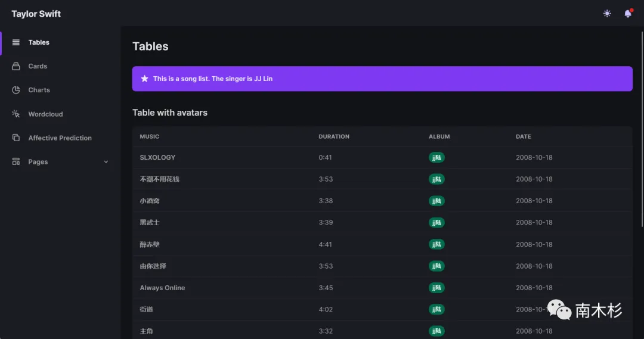This screenshot has width=644, height=339.
Task: Open Wordcloud from the sidebar
Action: (x=45, y=114)
